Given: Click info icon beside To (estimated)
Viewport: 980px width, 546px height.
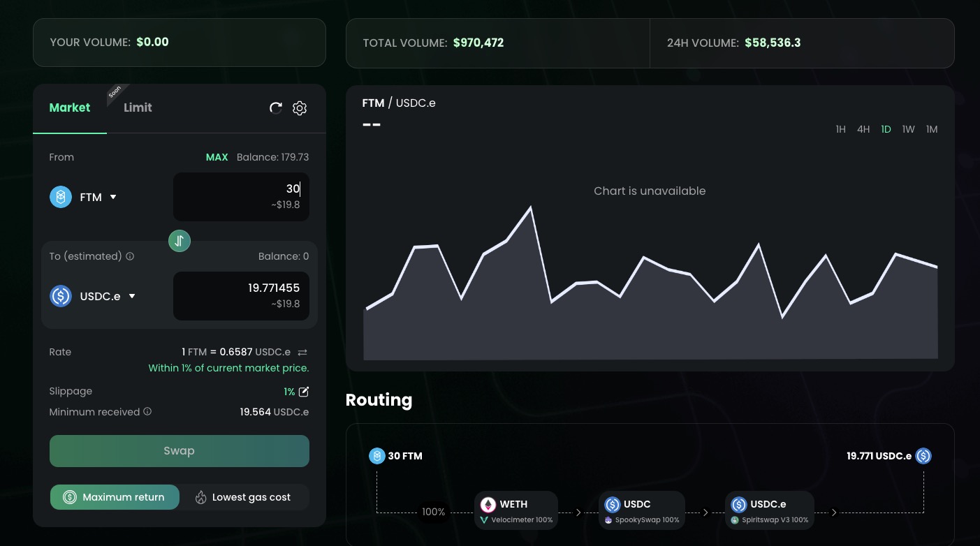Looking at the screenshot, I should click(130, 256).
